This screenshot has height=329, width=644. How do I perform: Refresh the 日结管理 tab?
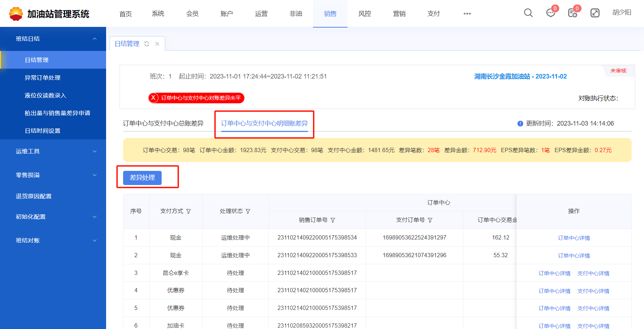point(147,44)
